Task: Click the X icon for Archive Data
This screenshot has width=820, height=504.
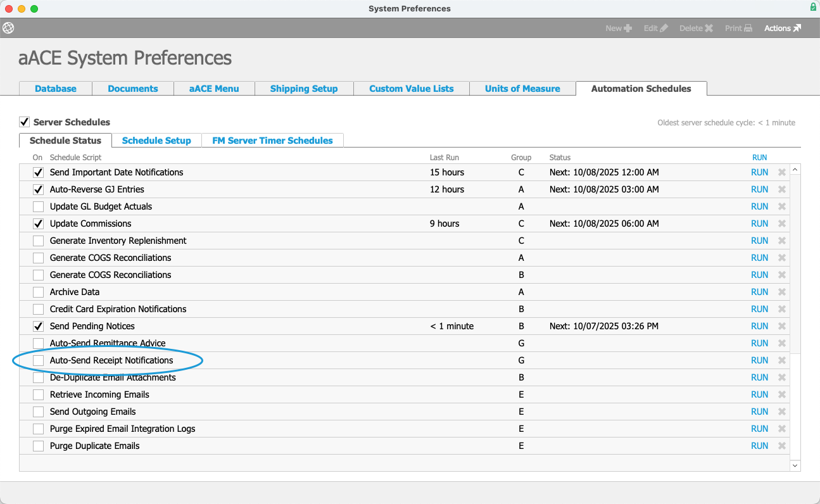Action: tap(782, 292)
